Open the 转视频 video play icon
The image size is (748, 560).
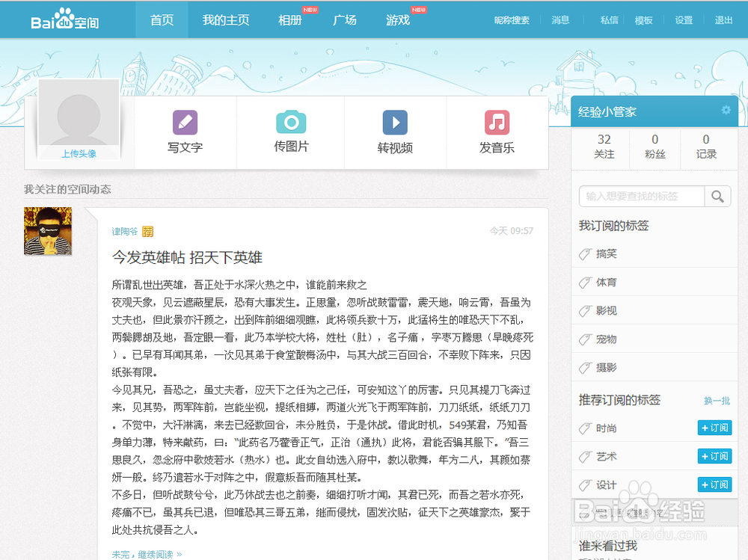[x=396, y=123]
